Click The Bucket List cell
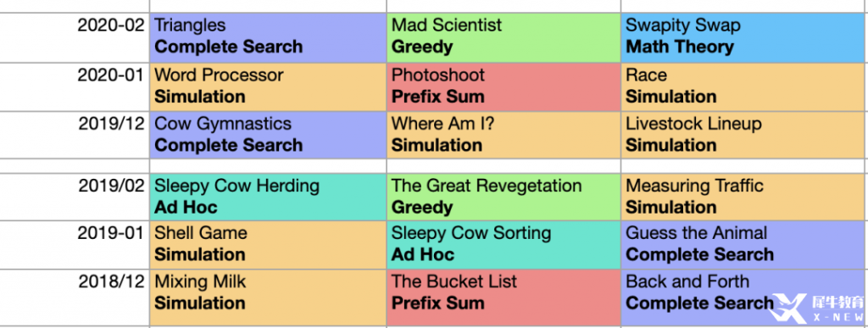 (x=504, y=297)
